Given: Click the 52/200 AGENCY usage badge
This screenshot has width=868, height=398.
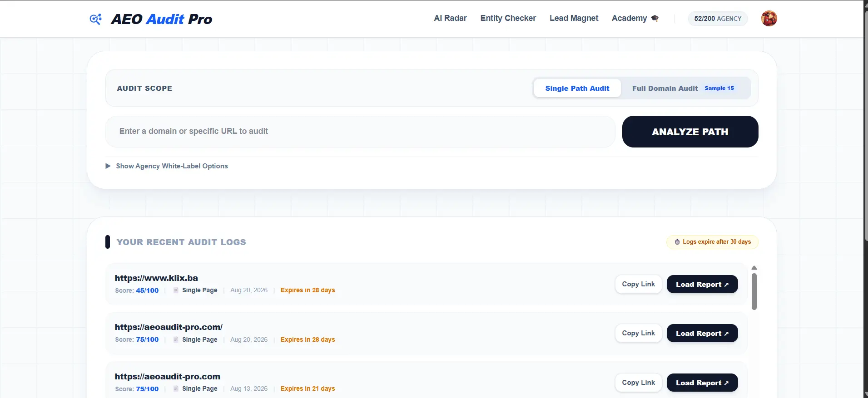Looking at the screenshot, I should [x=718, y=19].
